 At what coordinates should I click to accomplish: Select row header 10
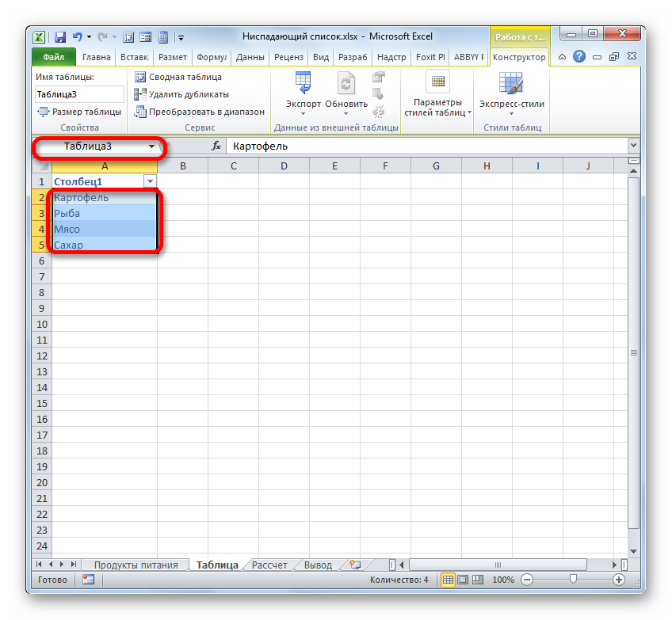41,324
